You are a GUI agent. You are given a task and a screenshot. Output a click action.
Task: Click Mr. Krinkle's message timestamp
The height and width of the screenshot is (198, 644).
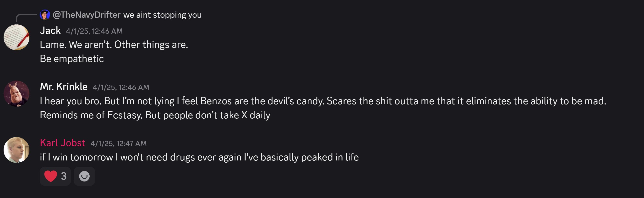coord(121,87)
